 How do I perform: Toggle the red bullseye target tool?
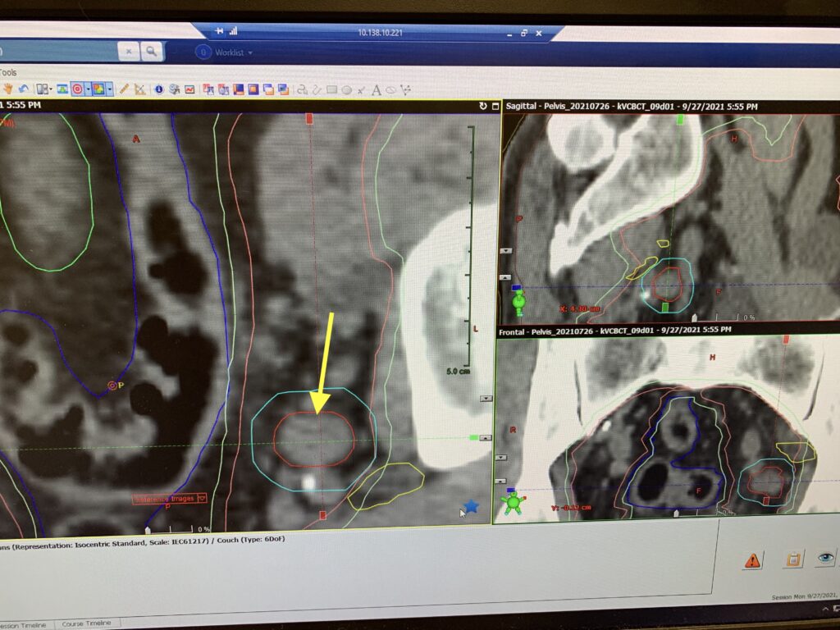(78, 89)
